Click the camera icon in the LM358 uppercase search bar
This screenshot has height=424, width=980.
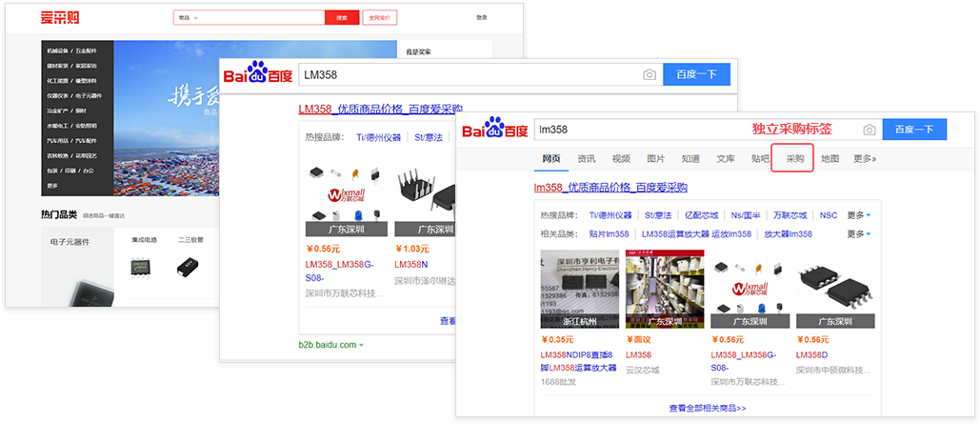coord(650,74)
